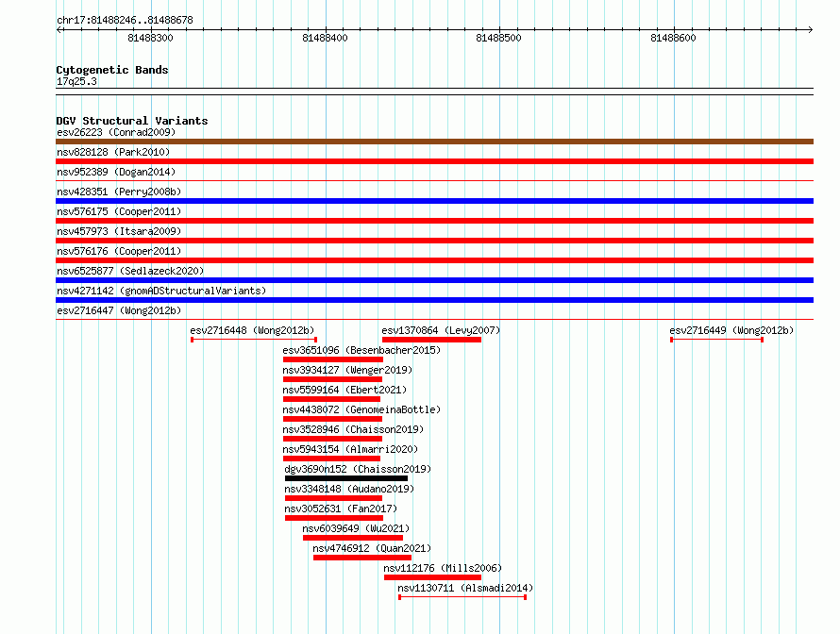Open dgv3690n152 (Chaisson2019) variant label
840x634 pixels.
(x=358, y=469)
